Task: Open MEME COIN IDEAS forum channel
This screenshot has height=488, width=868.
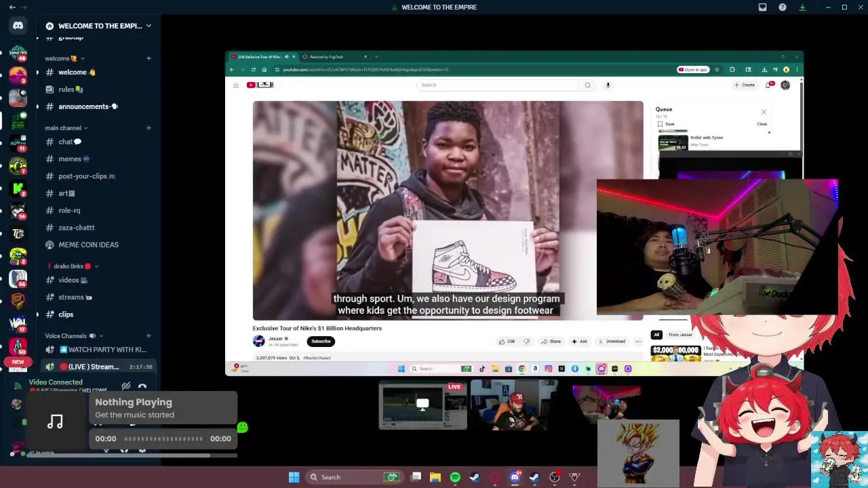Action: pos(98,245)
